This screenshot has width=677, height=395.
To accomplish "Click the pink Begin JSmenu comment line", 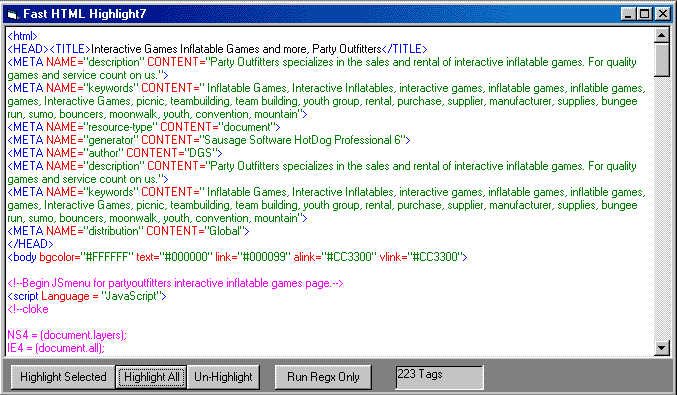I will pos(175,283).
